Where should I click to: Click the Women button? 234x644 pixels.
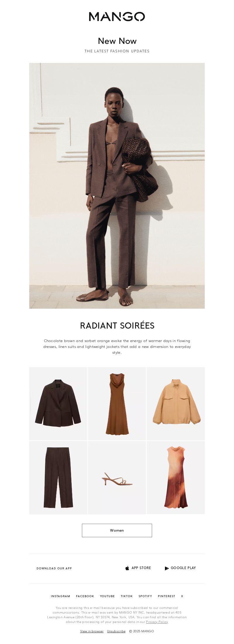pos(117,530)
